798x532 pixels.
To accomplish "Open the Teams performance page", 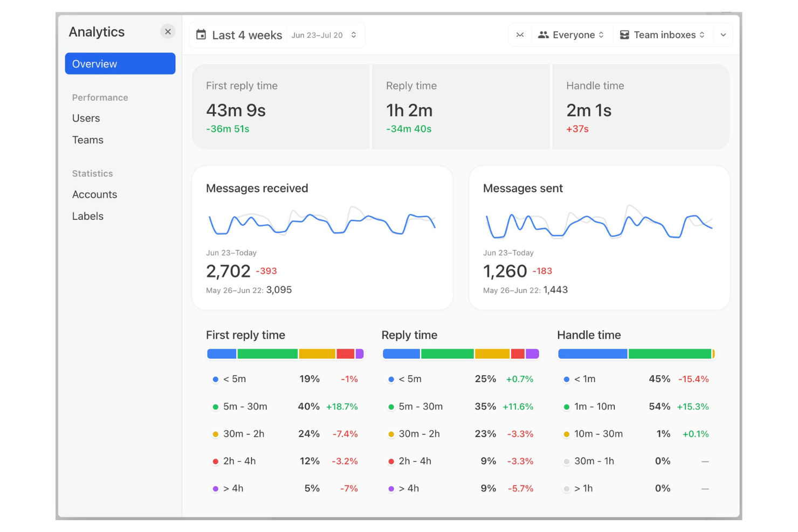I will pyautogui.click(x=88, y=140).
